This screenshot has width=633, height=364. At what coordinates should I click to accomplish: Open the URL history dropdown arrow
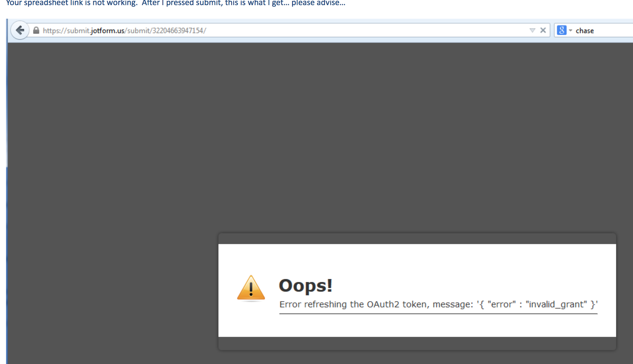click(x=532, y=30)
